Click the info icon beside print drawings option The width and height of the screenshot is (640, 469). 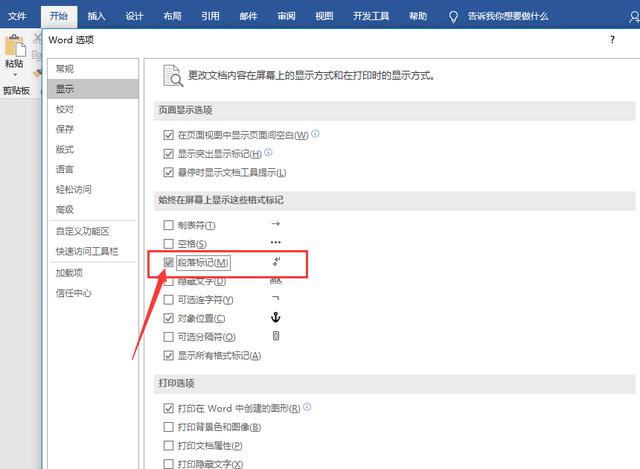(307, 407)
